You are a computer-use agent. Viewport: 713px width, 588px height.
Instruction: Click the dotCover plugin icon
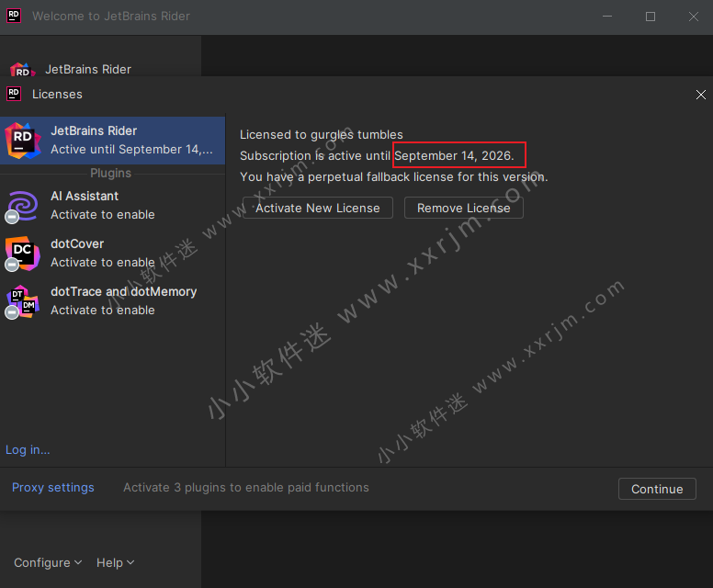[23, 253]
